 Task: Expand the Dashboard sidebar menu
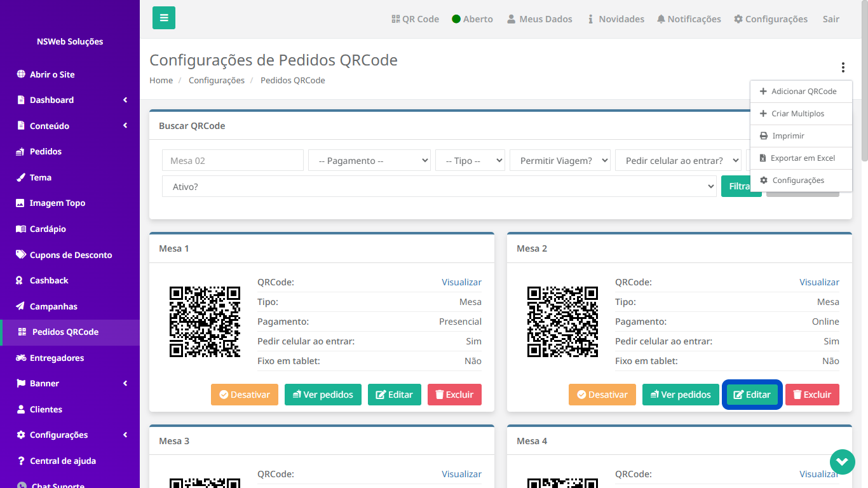coord(70,100)
